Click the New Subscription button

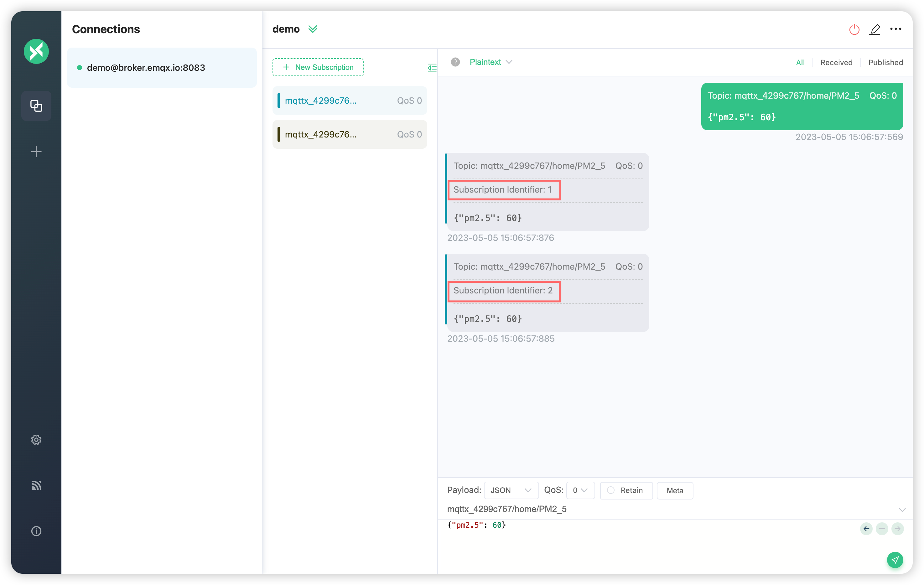(x=318, y=67)
